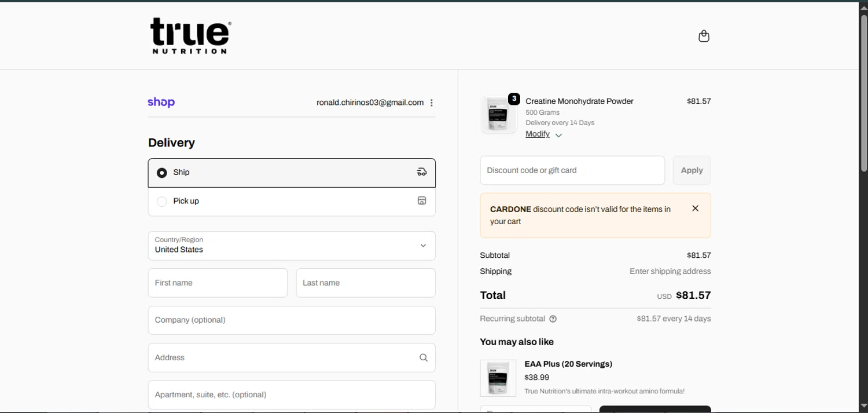868x413 pixels.
Task: Open the shopping bag cart icon
Action: (704, 36)
